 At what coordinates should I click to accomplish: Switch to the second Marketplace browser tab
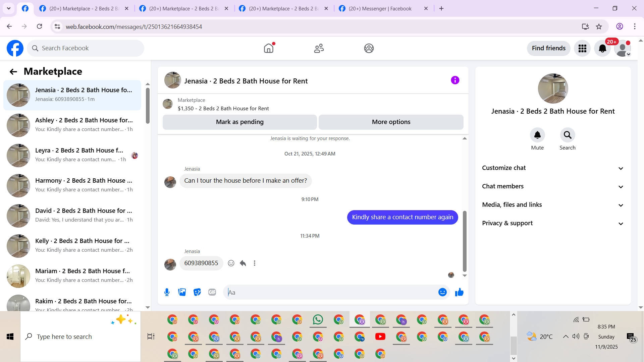[184, 9]
